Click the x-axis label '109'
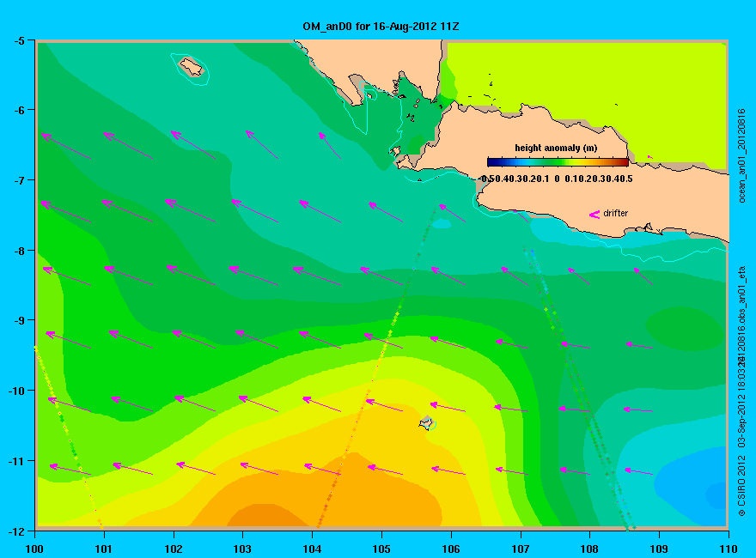756x558 pixels. click(x=659, y=549)
